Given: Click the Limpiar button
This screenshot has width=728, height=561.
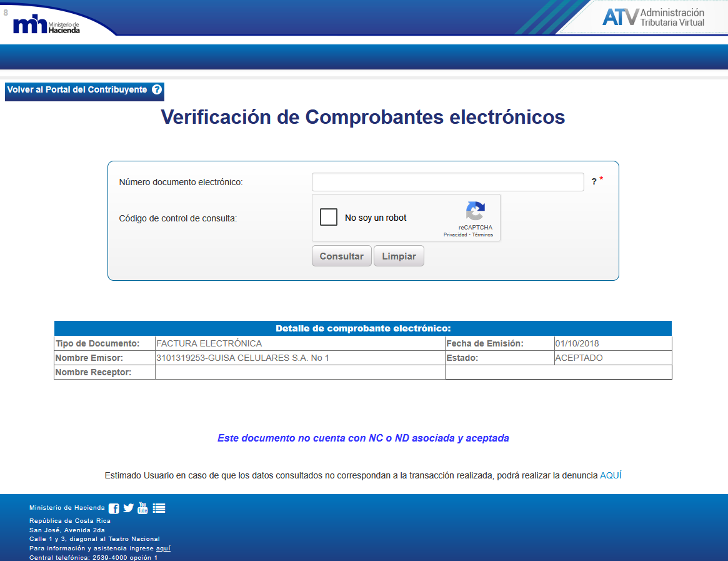Looking at the screenshot, I should tap(399, 256).
